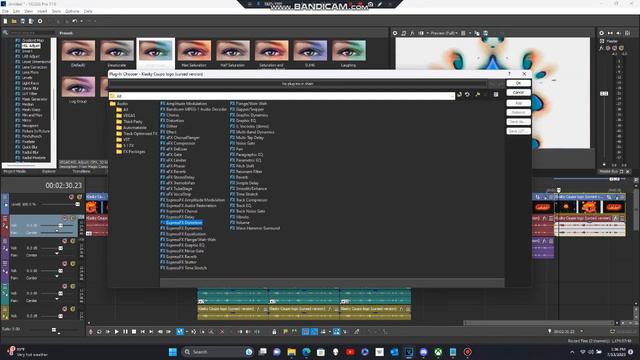Click the undo arrow icon in Plug-In Chooser

pos(467,95)
